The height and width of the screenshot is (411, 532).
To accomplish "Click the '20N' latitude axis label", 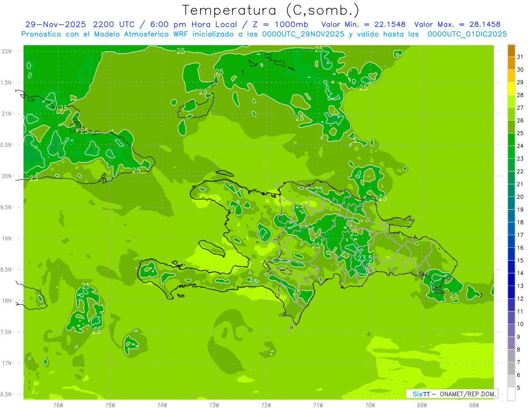I will click(6, 176).
